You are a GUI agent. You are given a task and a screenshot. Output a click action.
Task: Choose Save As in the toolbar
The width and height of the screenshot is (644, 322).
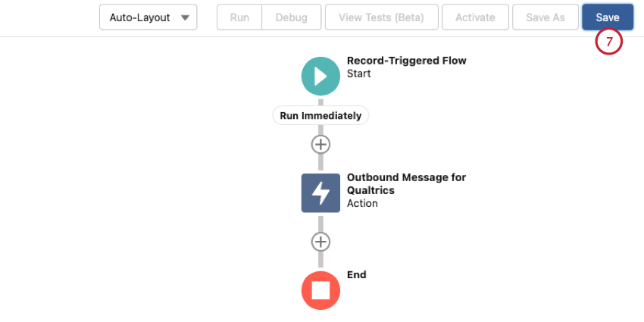click(x=546, y=17)
